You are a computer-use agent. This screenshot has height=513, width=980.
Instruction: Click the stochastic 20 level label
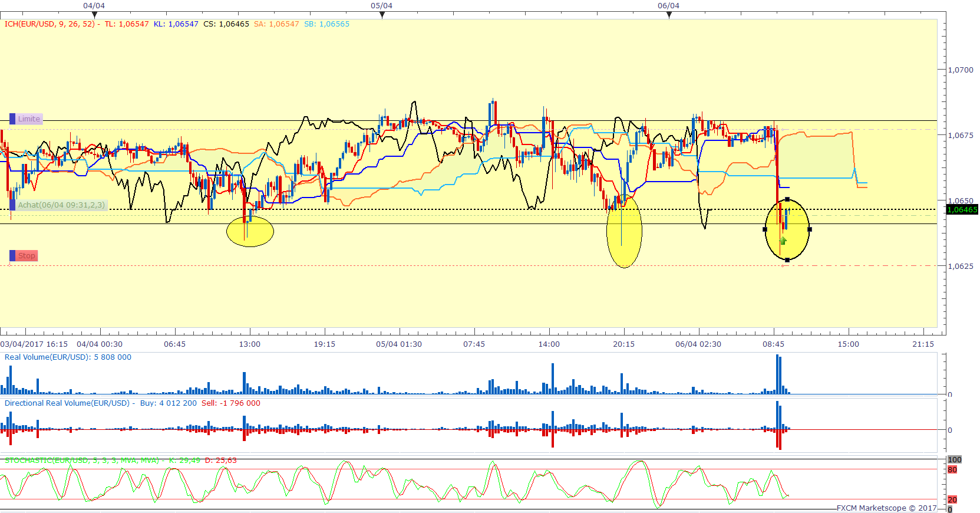click(x=952, y=500)
